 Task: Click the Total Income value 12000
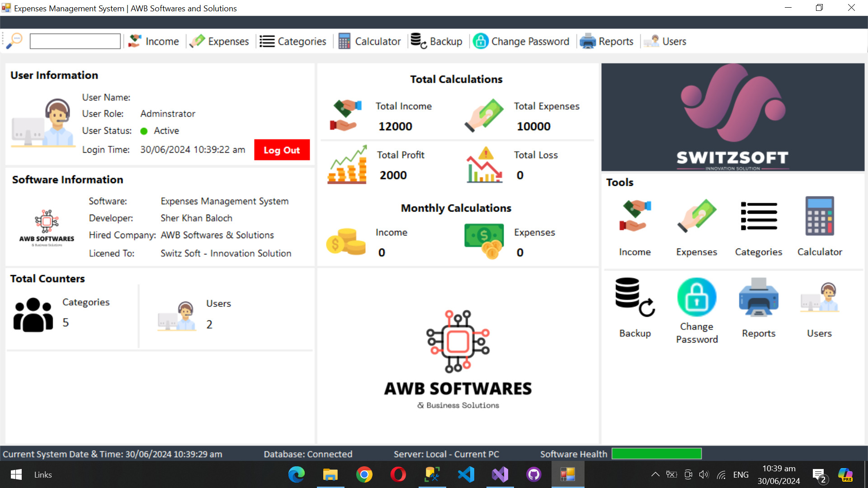coord(396,127)
